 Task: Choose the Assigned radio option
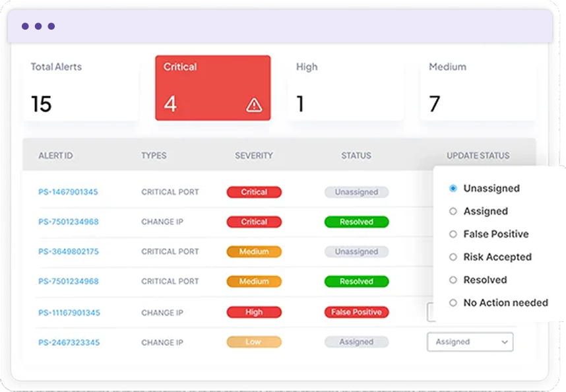click(453, 211)
